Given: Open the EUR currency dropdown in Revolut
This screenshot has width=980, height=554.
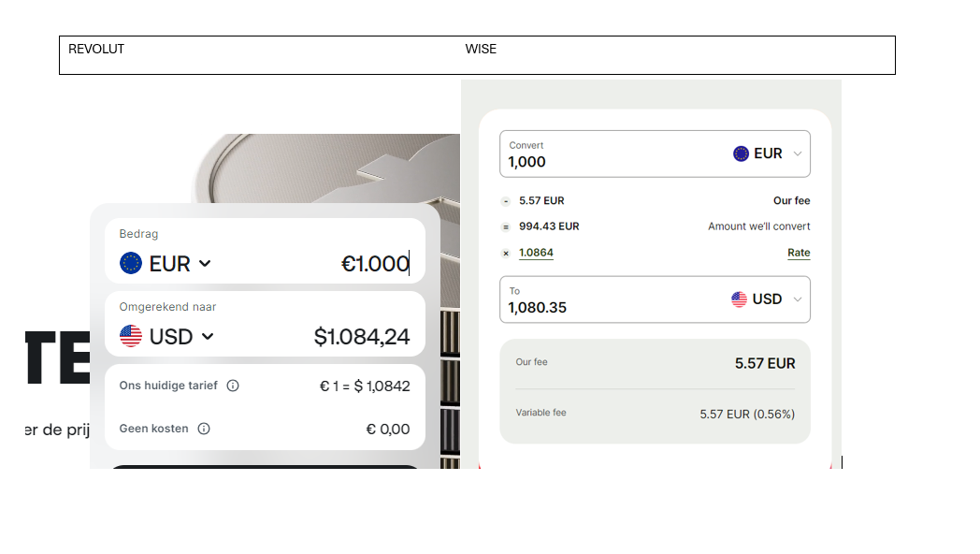Looking at the screenshot, I should click(x=205, y=264).
